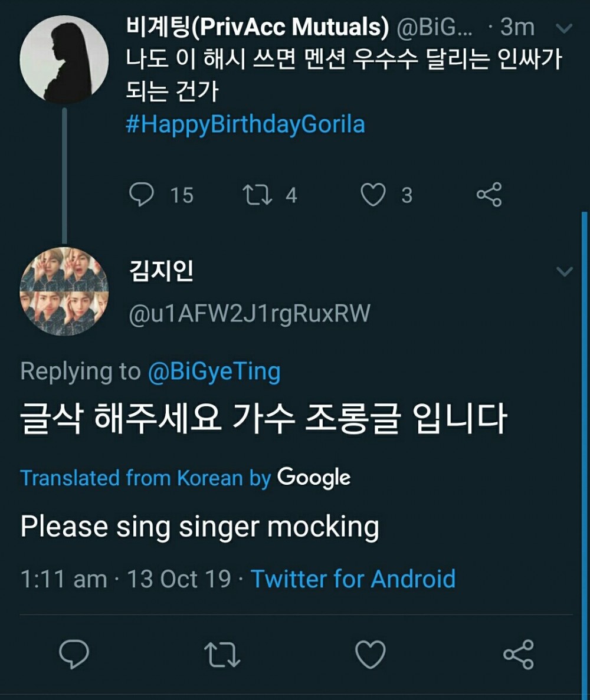Viewport: 590px width, 700px height.
Task: Open the Twitter for Android source link
Action: [x=353, y=579]
